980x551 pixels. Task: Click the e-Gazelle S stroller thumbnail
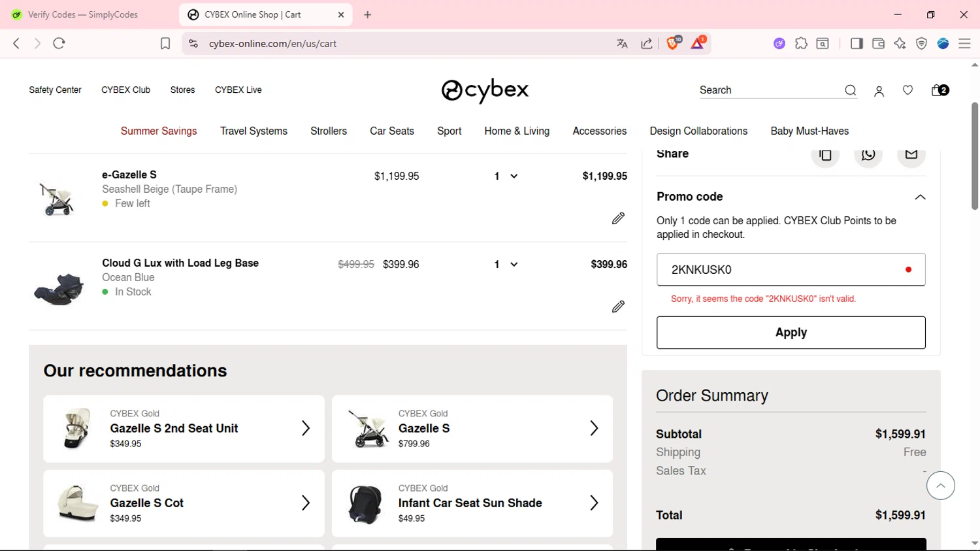(57, 199)
